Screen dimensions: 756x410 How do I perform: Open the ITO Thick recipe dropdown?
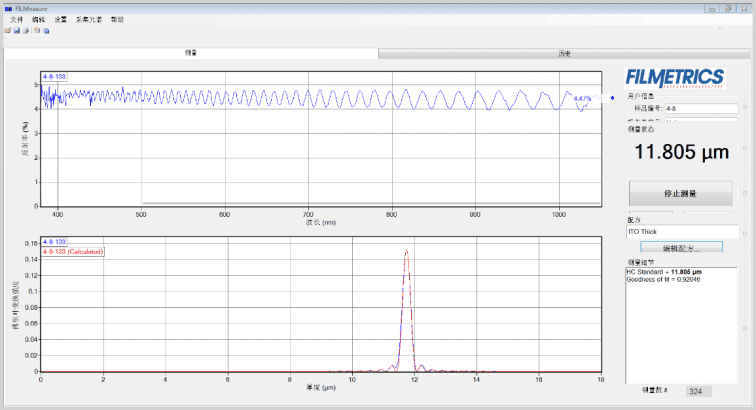pos(682,231)
